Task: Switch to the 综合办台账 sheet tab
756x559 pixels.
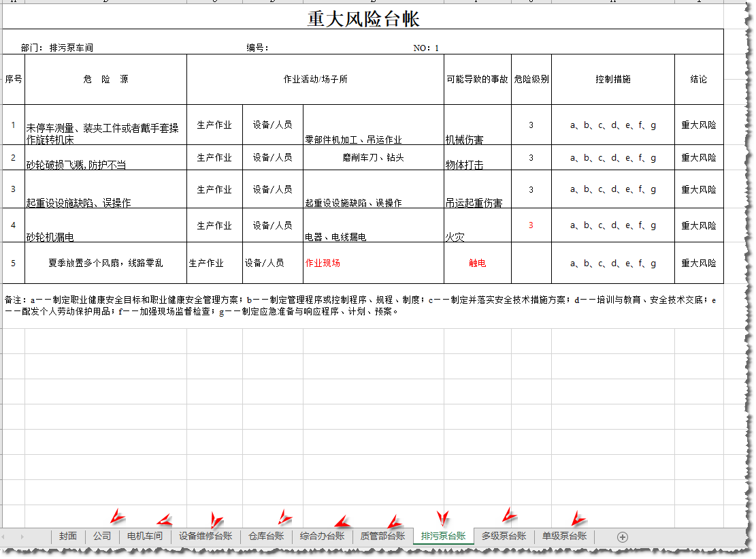Action: pyautogui.click(x=322, y=536)
